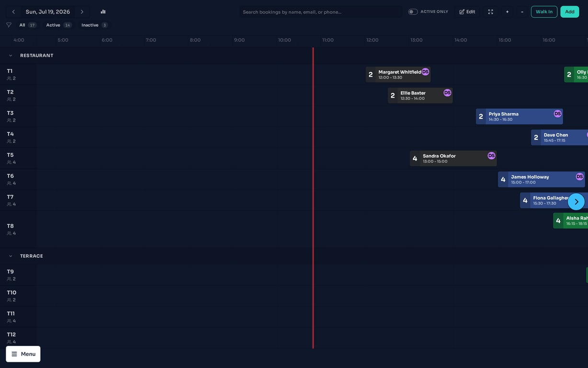Toggle the Active Only switch

click(x=413, y=12)
